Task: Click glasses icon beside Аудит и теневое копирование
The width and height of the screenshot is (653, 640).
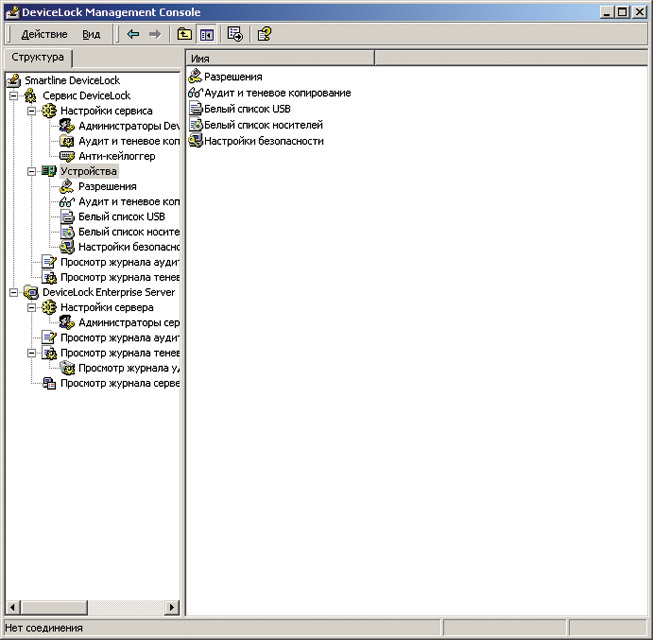Action: coord(195,92)
